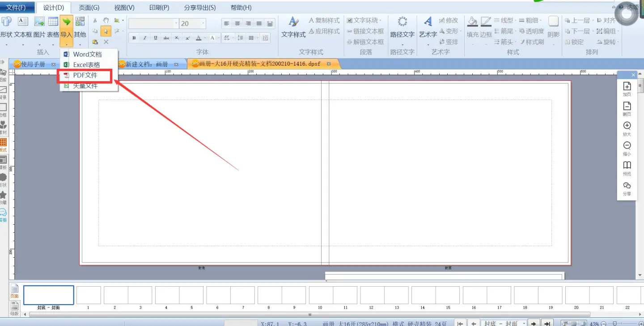Viewport: 644px width, 326px height.
Task: Open the 边框 sidebar panel
Action: 3,109
